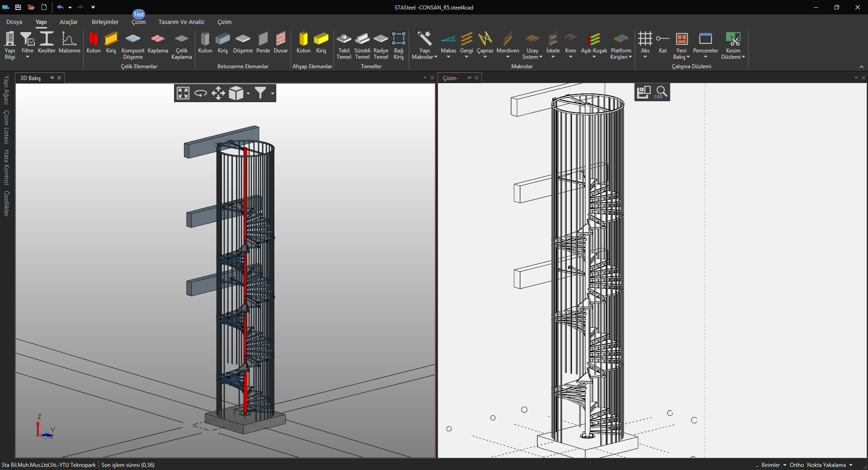Expand the view cube dropdown arrow

pos(248,94)
